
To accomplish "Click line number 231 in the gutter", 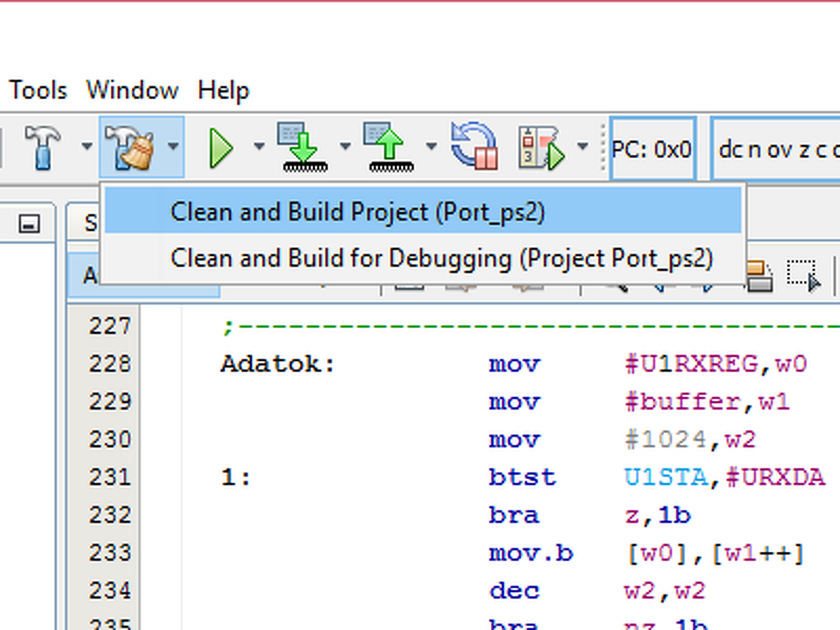I will point(110,477).
